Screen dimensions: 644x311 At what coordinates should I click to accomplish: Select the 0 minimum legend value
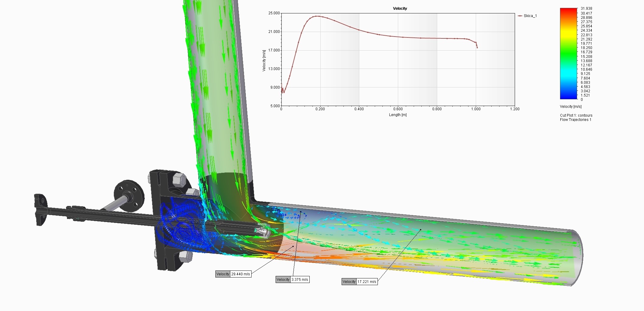(x=582, y=100)
